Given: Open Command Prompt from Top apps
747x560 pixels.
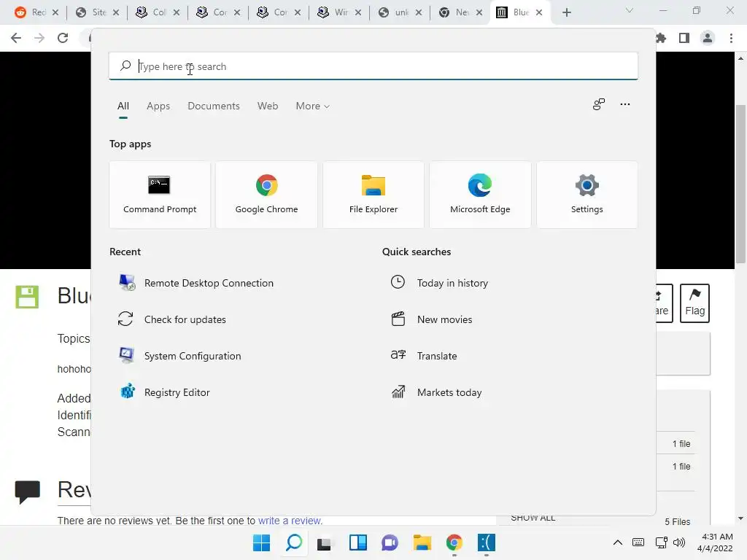Looking at the screenshot, I should 160,195.
